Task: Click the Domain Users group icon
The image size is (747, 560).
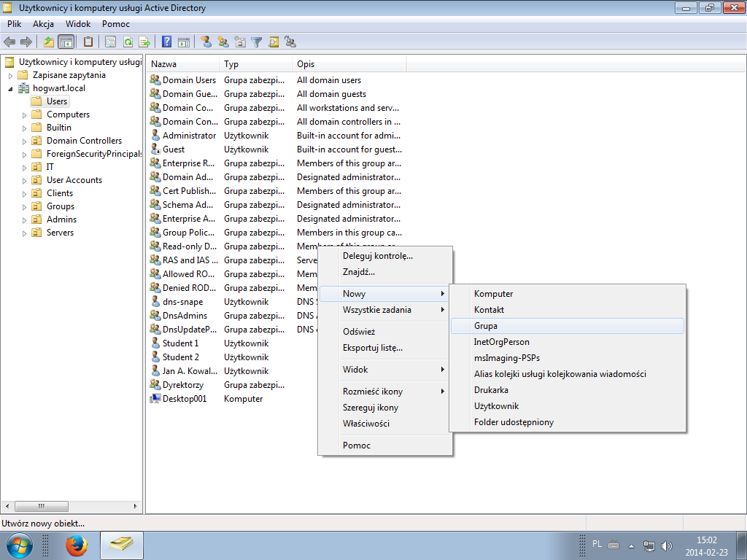Action: [155, 79]
